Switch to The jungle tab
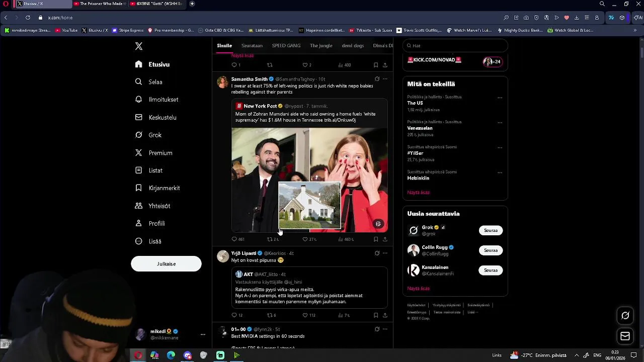 (321, 46)
